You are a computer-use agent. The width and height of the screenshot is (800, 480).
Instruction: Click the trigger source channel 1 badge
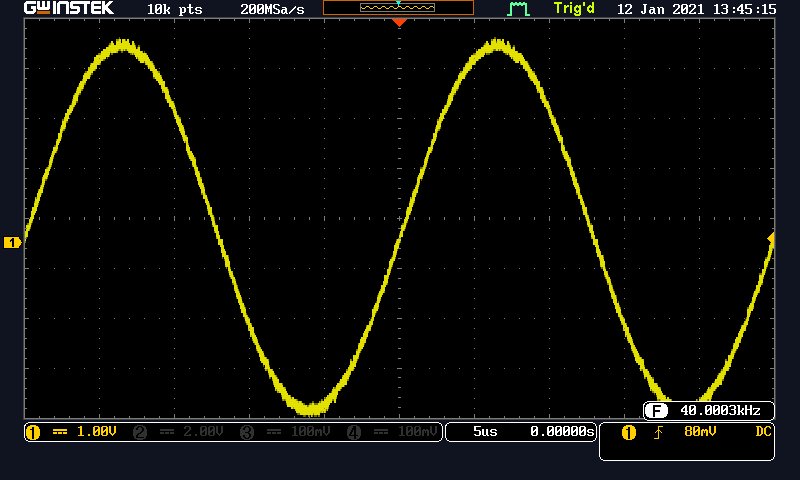pos(629,433)
